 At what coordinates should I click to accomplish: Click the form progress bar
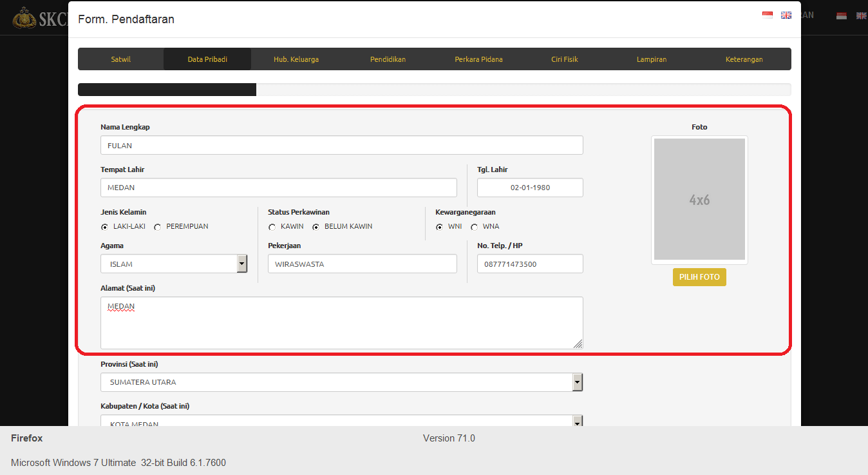(x=435, y=90)
